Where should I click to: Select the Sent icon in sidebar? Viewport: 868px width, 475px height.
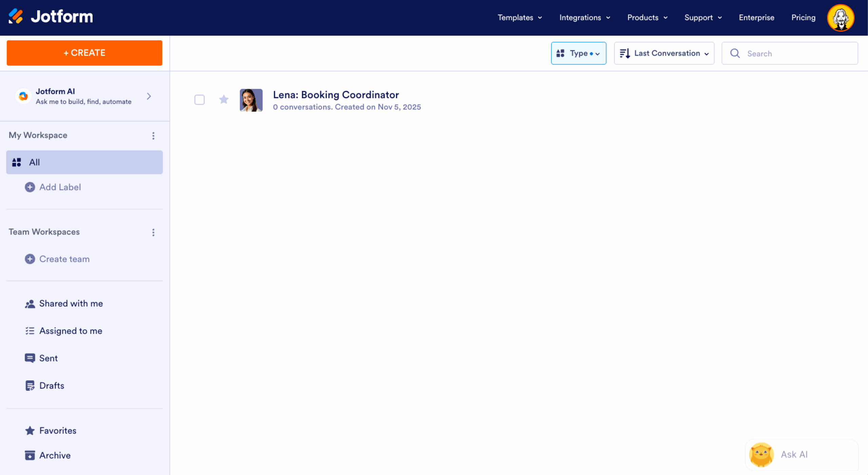[x=30, y=358]
